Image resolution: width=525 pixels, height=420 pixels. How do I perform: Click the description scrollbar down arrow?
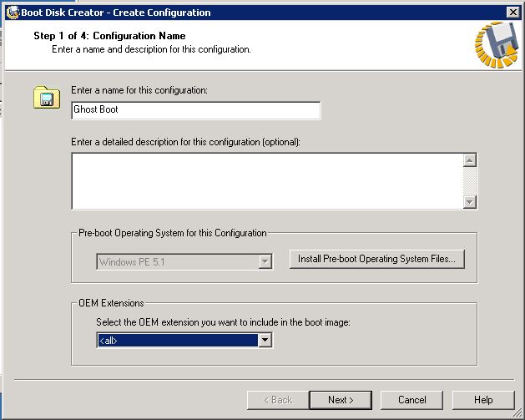click(x=470, y=202)
